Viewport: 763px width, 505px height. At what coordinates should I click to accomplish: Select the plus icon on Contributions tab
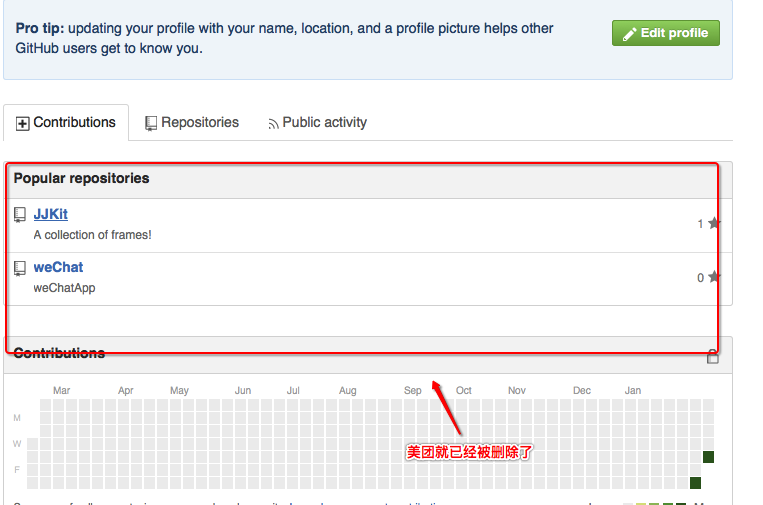[x=22, y=124]
